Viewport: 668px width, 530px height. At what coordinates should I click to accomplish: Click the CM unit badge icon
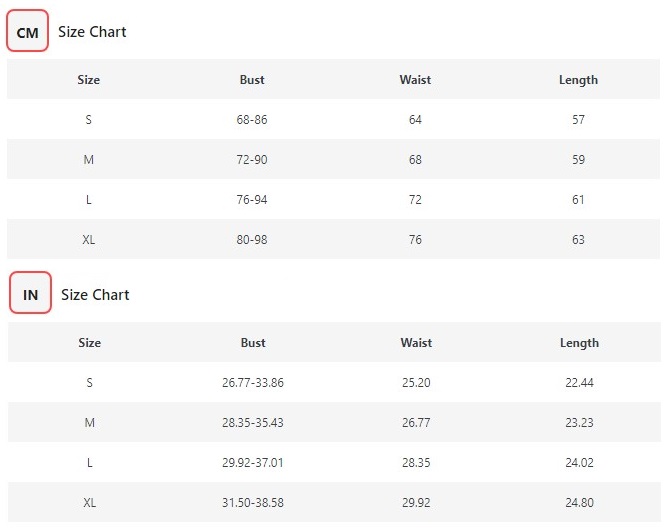point(27,31)
